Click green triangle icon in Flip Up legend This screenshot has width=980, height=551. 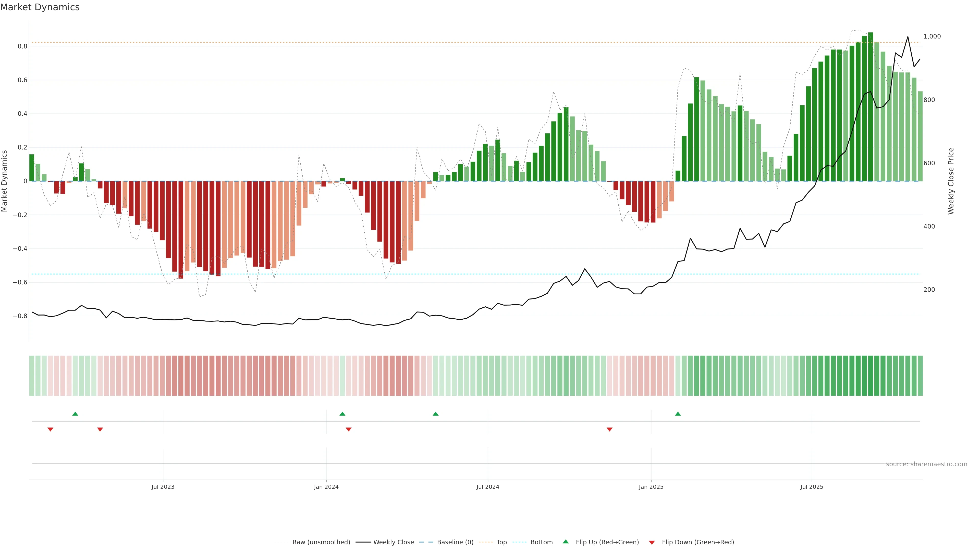tap(566, 542)
